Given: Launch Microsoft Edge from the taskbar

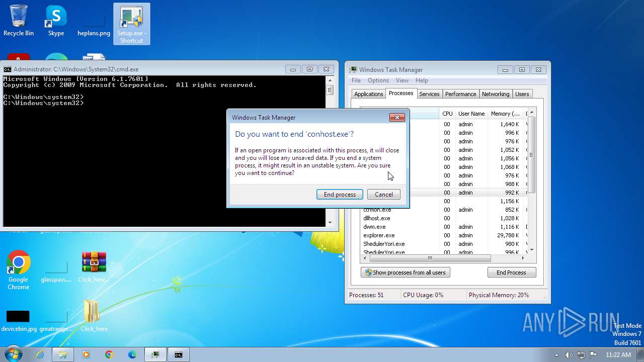Looking at the screenshot, I should pyautogui.click(x=132, y=354).
